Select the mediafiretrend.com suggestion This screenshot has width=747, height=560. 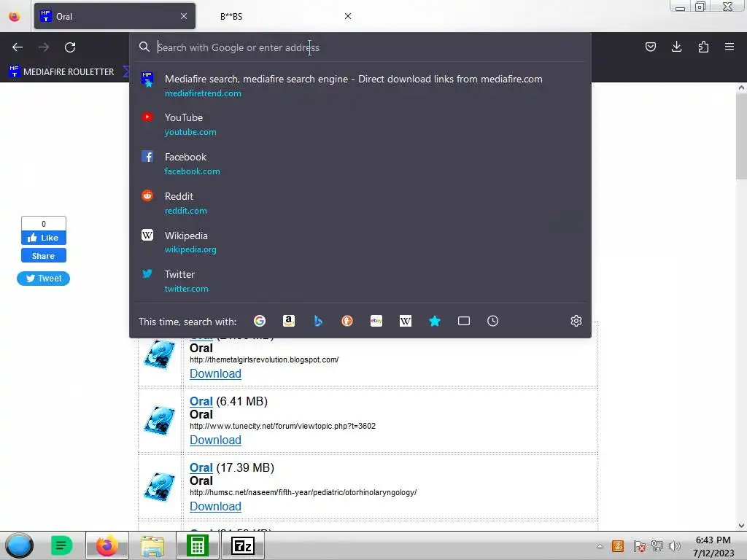click(x=360, y=86)
